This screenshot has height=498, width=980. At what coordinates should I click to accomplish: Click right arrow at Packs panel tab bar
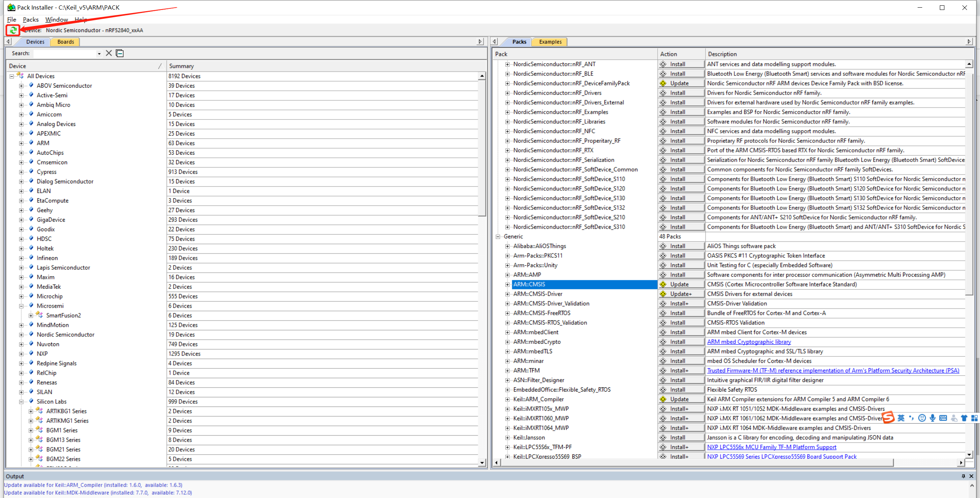tap(969, 41)
